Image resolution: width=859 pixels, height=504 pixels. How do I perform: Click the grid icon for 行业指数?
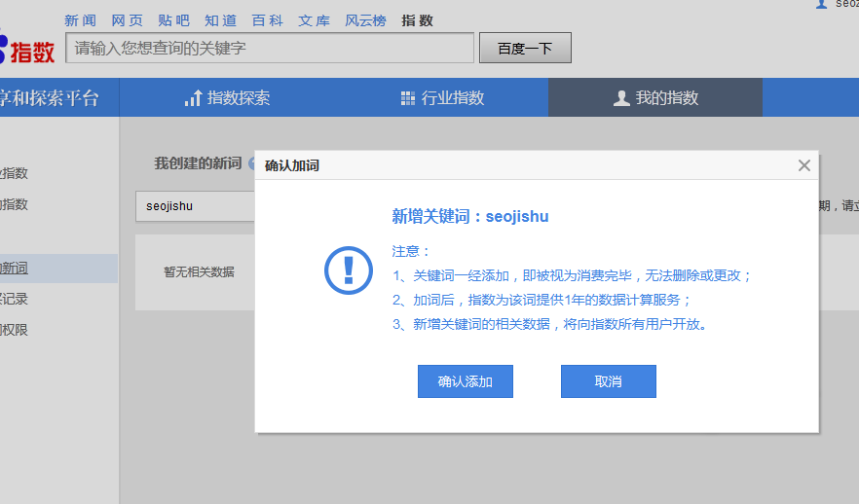(407, 98)
